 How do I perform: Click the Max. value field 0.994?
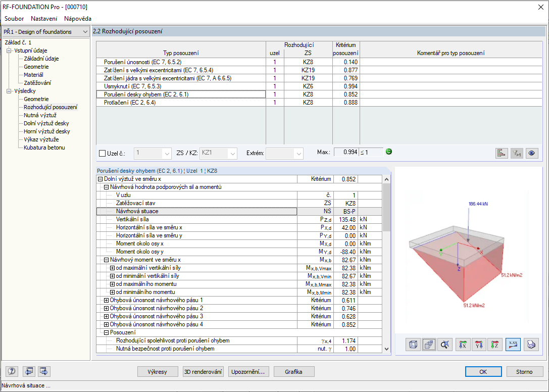pos(346,152)
